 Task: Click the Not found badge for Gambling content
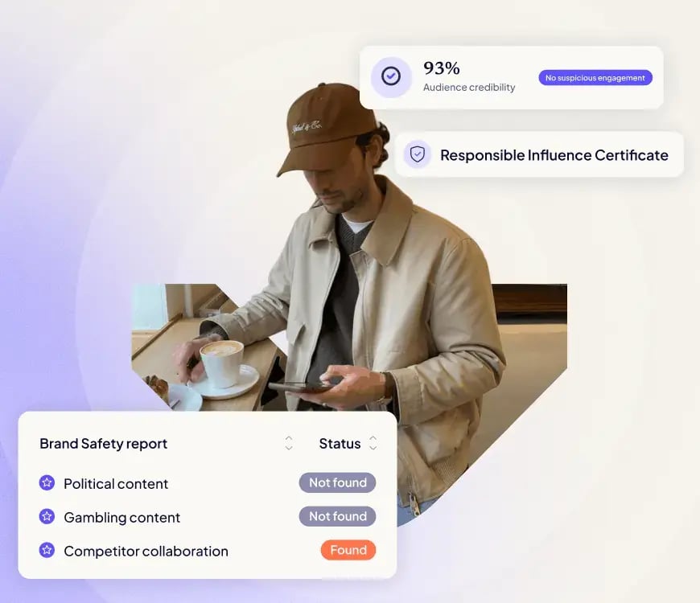(337, 516)
